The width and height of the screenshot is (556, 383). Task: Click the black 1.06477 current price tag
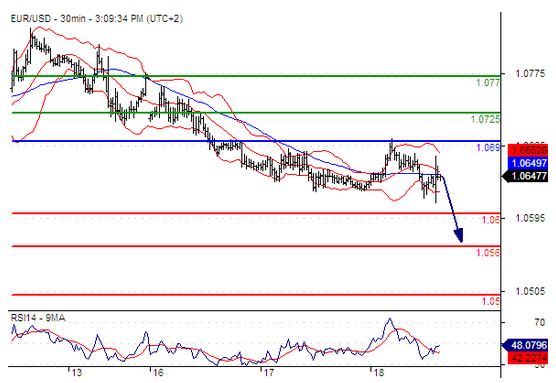[526, 176]
